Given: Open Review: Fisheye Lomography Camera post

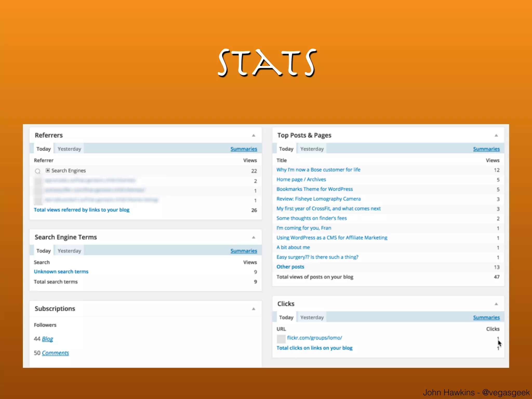Looking at the screenshot, I should (318, 199).
